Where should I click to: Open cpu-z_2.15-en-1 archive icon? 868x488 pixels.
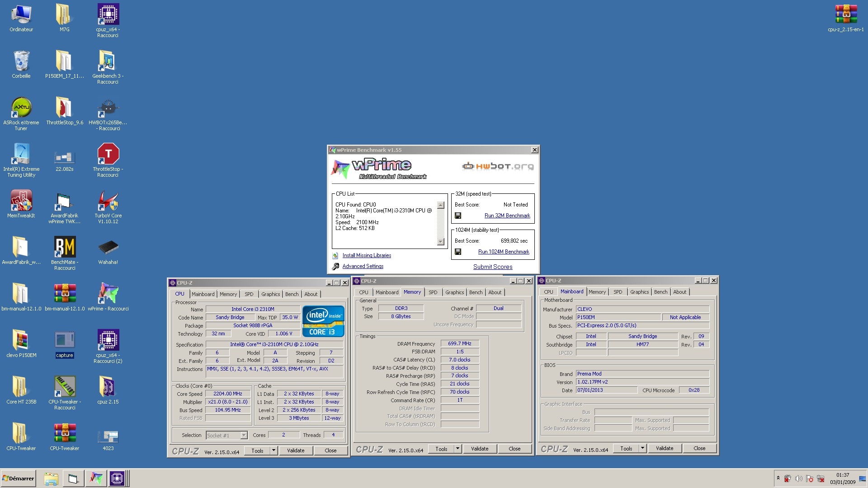click(x=845, y=18)
